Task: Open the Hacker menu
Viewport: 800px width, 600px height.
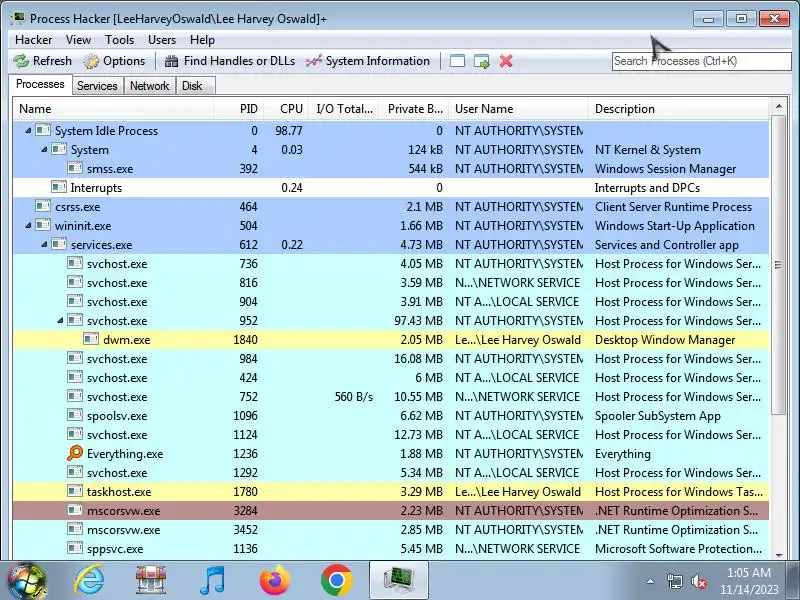Action: [x=34, y=40]
